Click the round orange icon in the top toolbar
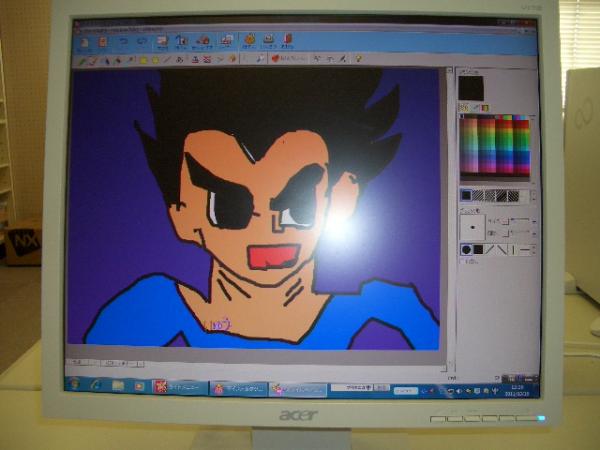The image size is (600, 450). (249, 40)
